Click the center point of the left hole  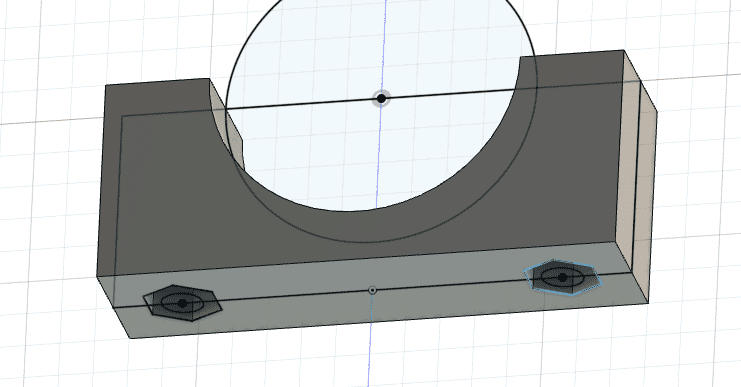pyautogui.click(x=182, y=304)
